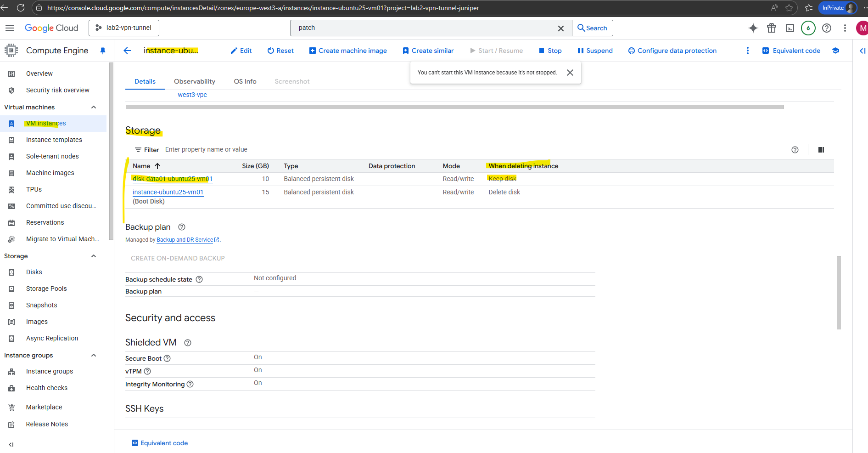Clear the search box text
The width and height of the screenshot is (868, 453).
point(560,28)
